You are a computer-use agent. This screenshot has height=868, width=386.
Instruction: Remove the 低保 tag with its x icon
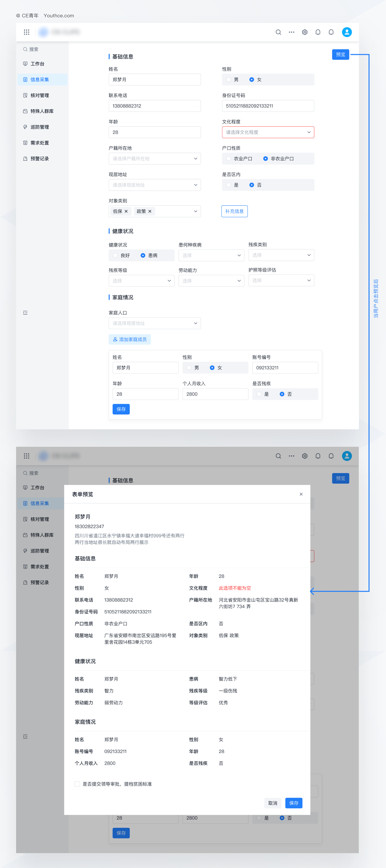(126, 211)
